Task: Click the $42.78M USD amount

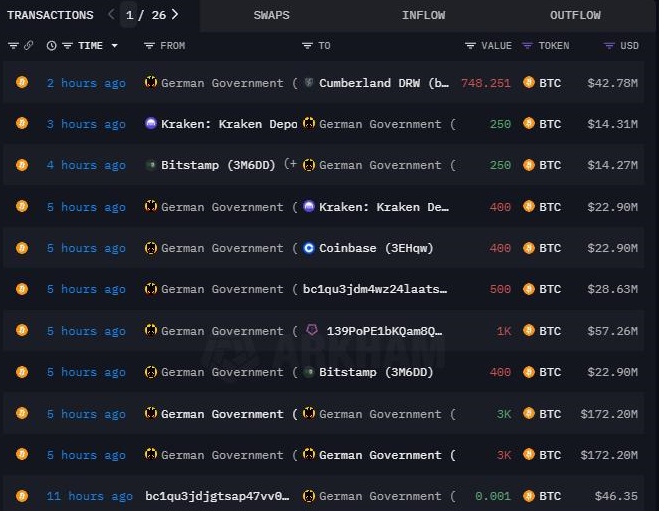Action: tap(612, 83)
